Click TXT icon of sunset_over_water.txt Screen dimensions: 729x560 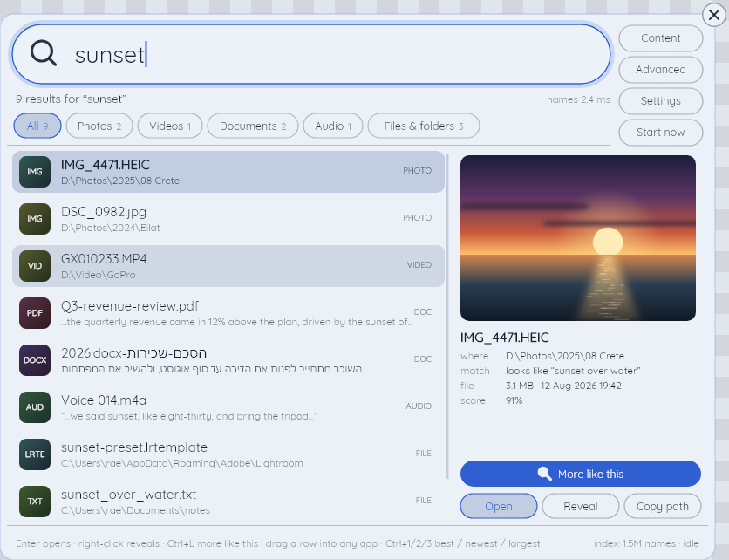[x=35, y=502]
